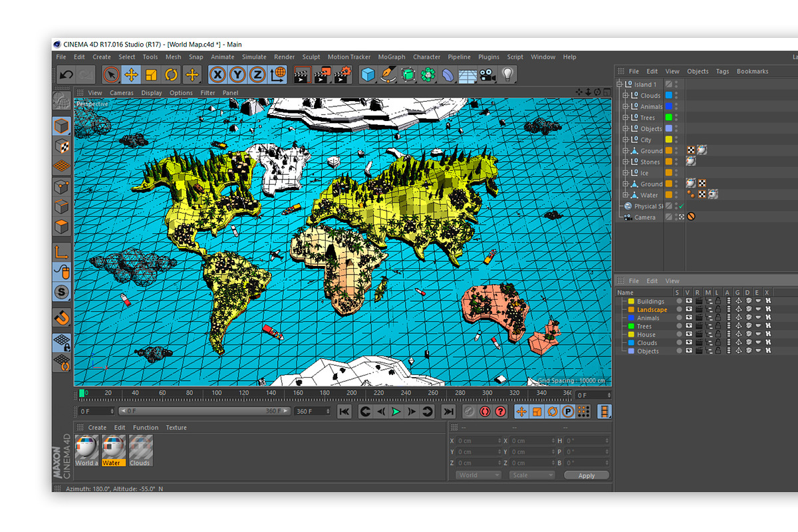
Task: Click Buildings layer yellow color swatch
Action: pos(631,301)
